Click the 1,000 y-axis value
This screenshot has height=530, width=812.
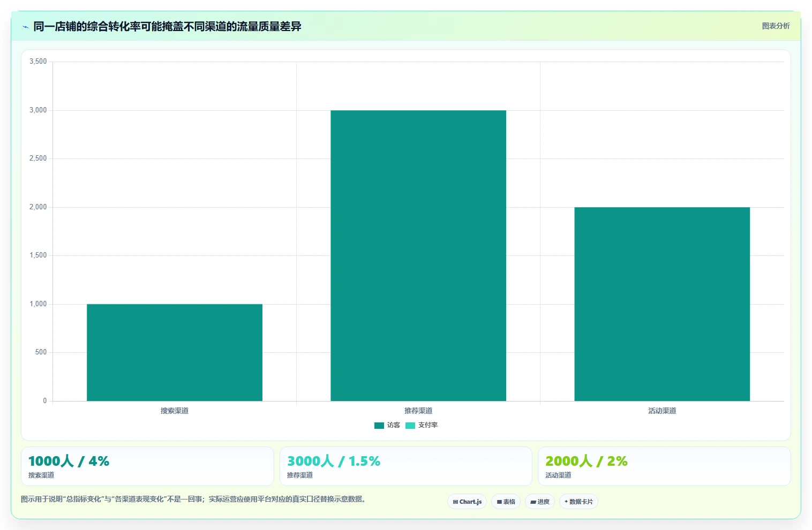pos(38,304)
